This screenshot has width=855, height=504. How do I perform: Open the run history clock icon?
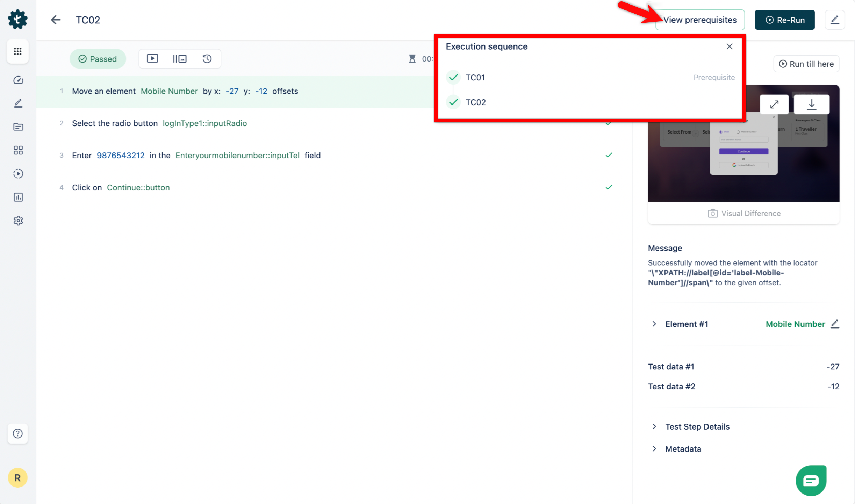(x=207, y=58)
